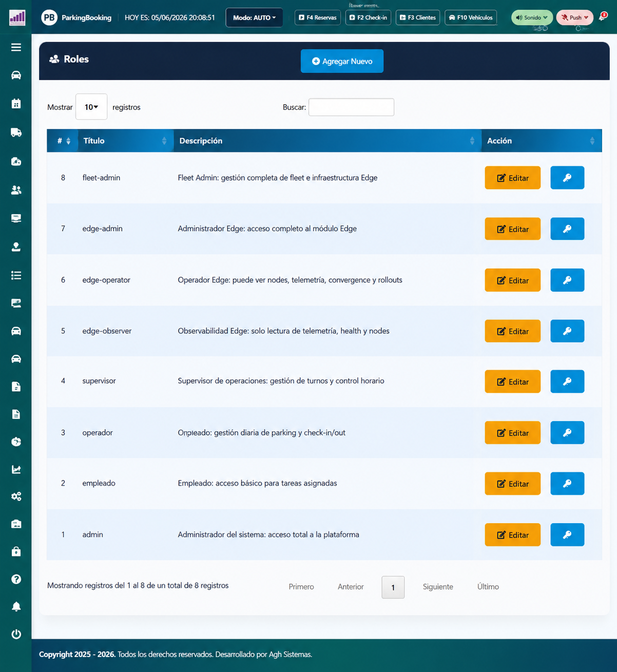Image resolution: width=617 pixels, height=672 pixels.
Task: Open the list icon in the sidebar
Action: point(16,275)
